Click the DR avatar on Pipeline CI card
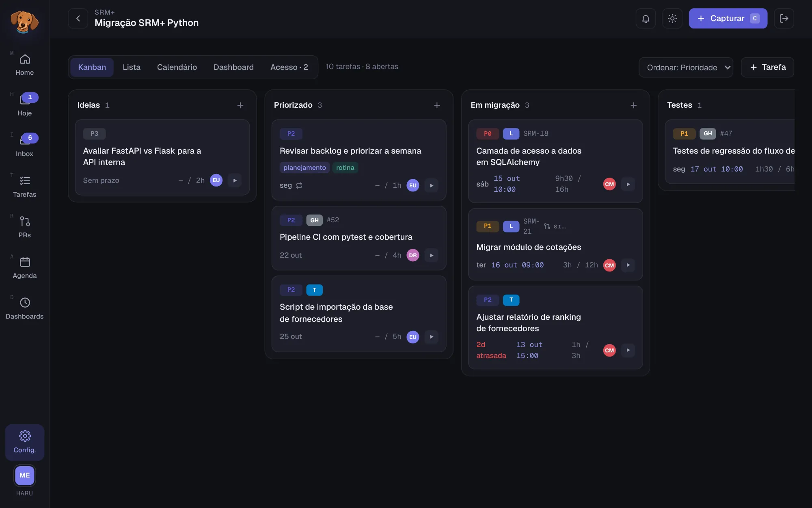 tap(413, 255)
